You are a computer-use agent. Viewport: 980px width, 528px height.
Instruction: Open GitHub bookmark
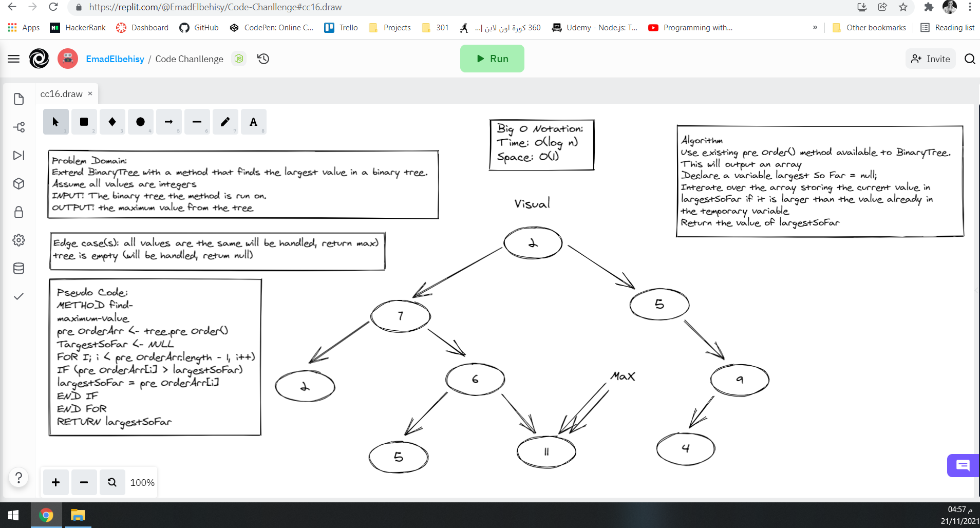click(199, 28)
